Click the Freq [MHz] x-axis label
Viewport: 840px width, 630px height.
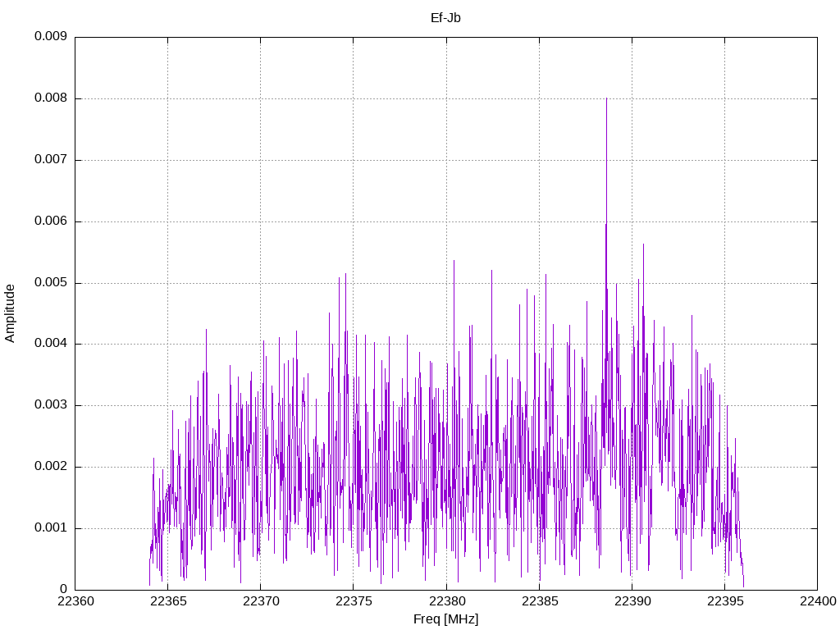coord(445,619)
